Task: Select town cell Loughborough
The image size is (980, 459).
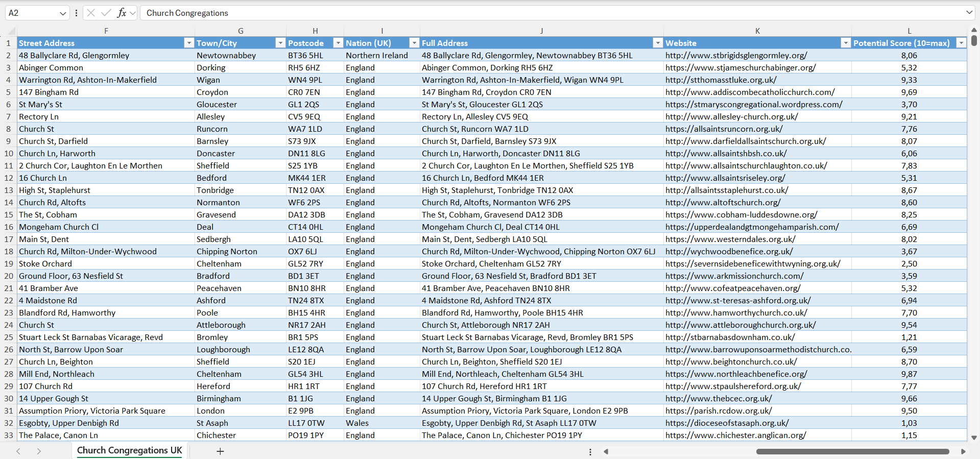Action: coord(241,350)
